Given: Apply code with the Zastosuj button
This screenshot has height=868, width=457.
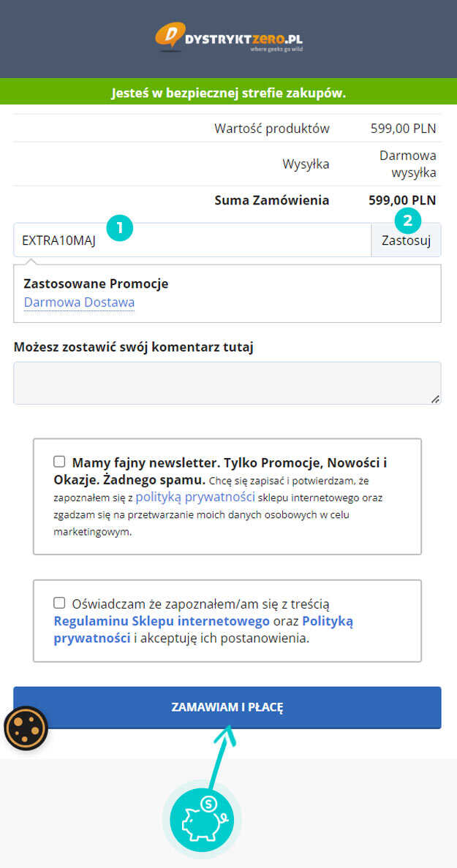Looking at the screenshot, I should (x=406, y=240).
